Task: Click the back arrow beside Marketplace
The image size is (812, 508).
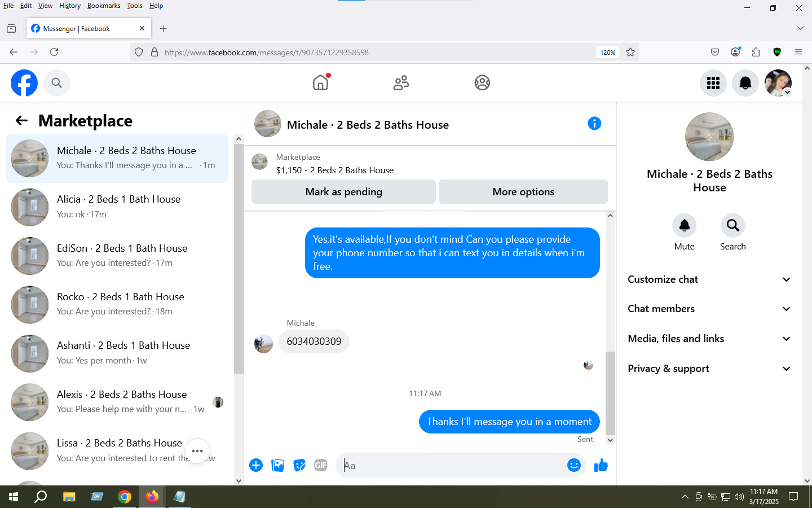Action: point(21,120)
